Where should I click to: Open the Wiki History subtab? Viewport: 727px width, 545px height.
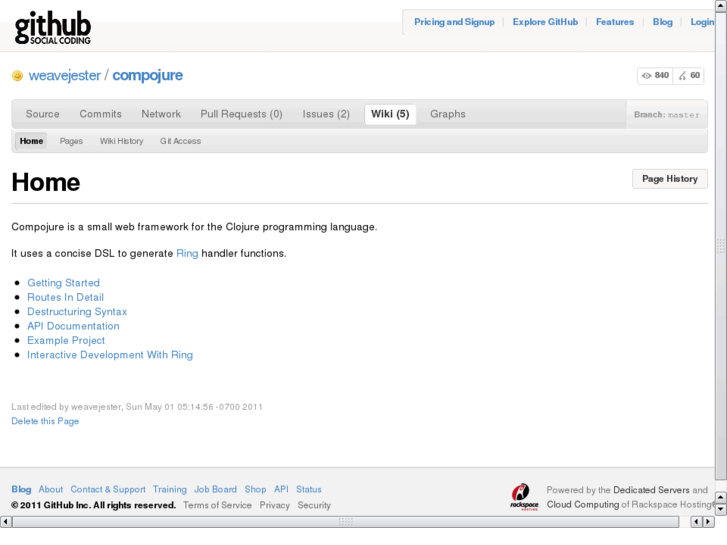click(x=121, y=141)
